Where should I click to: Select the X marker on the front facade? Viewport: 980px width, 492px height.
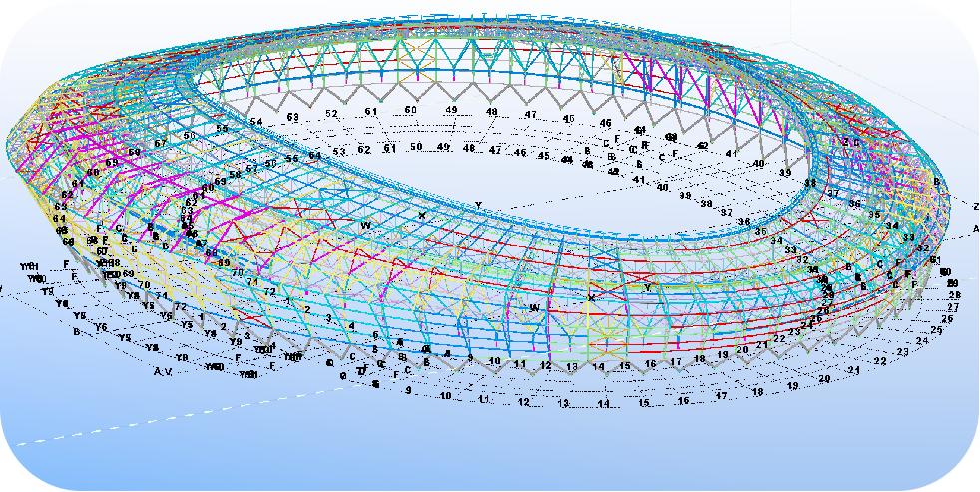click(x=591, y=297)
